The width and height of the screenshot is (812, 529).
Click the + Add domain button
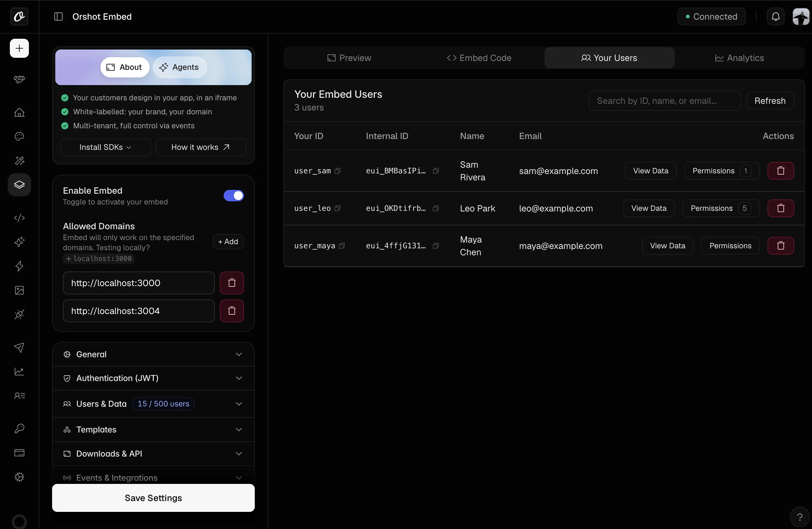(228, 242)
